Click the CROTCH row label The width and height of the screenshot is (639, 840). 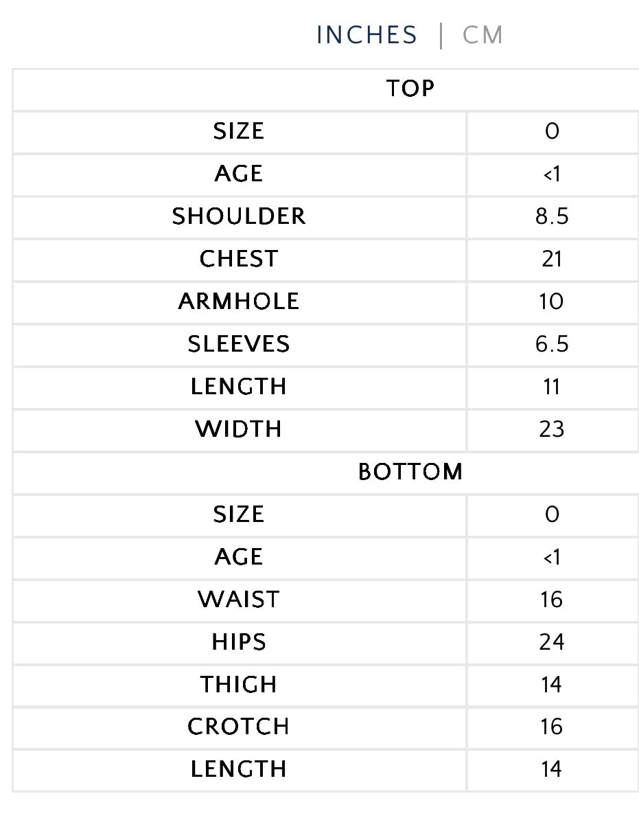[x=239, y=727]
